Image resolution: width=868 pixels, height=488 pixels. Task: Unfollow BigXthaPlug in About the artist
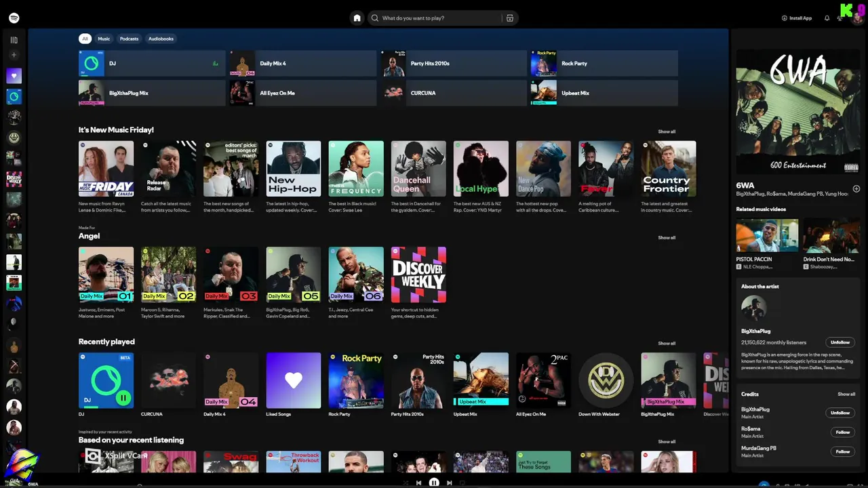(x=840, y=342)
